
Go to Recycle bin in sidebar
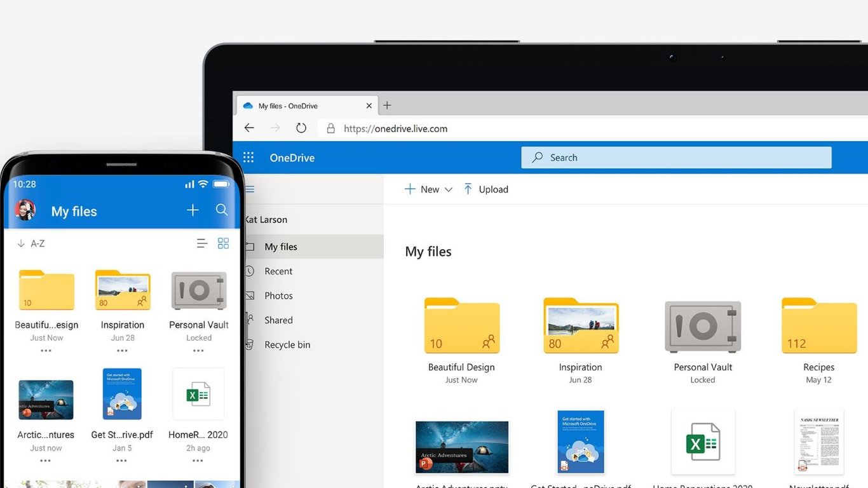[287, 345]
